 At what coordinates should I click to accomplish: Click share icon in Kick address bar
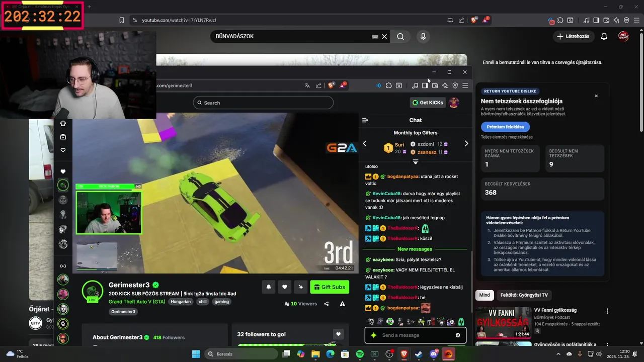(x=318, y=85)
